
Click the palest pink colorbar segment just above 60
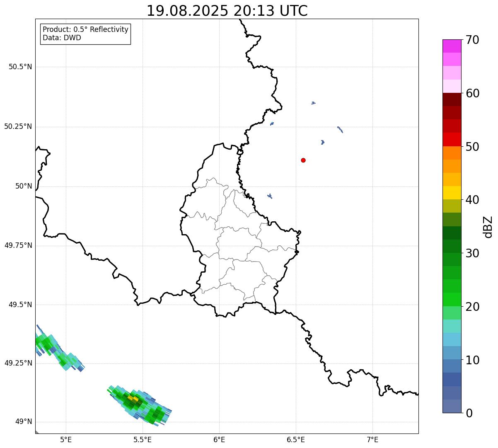tap(452, 86)
